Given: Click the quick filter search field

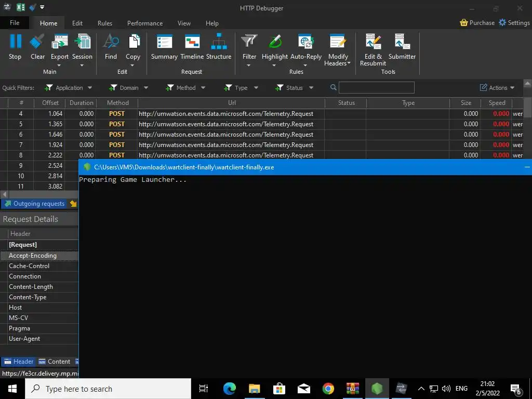Looking at the screenshot, I should pyautogui.click(x=377, y=87).
